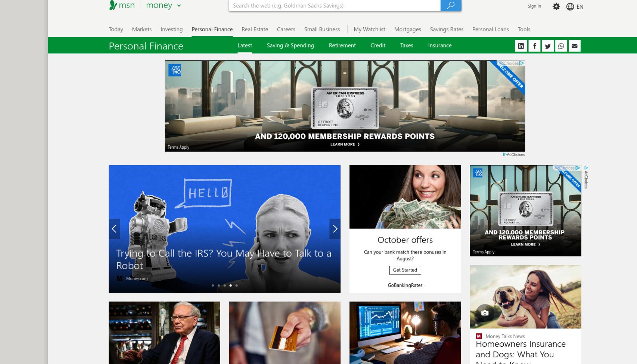Screen dimensions: 637x364
Task: Open the Small Business tab
Action: pos(322,29)
